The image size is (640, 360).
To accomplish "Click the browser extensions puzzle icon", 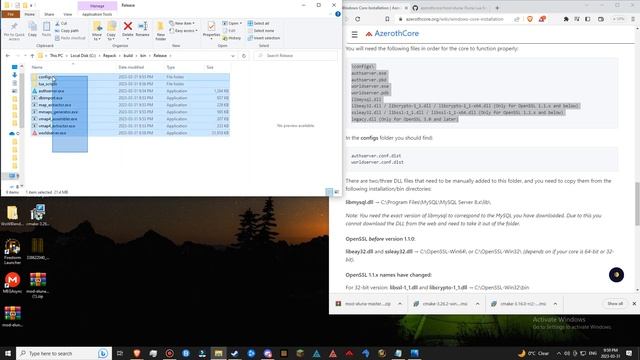I will (x=566, y=19).
